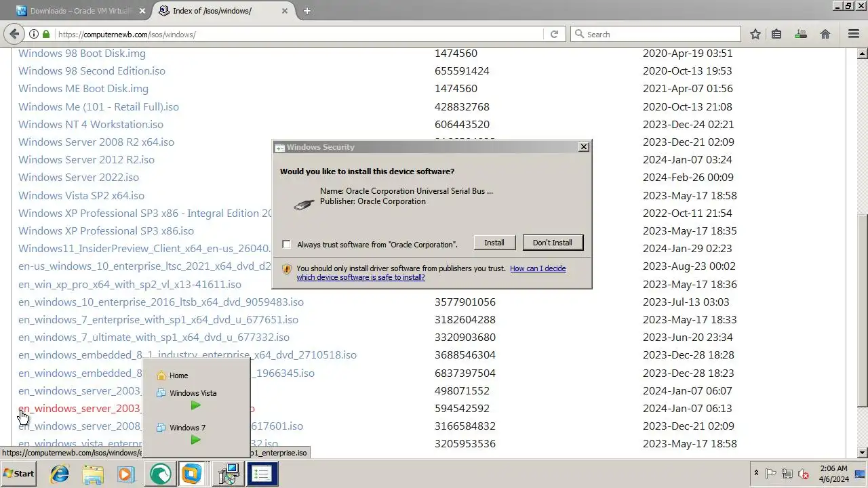Click the shield warning icon in dialog
Viewport: 868px width, 488px height.
coord(286,269)
